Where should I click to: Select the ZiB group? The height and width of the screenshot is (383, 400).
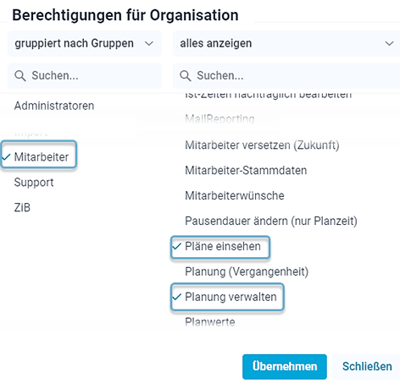(x=22, y=207)
